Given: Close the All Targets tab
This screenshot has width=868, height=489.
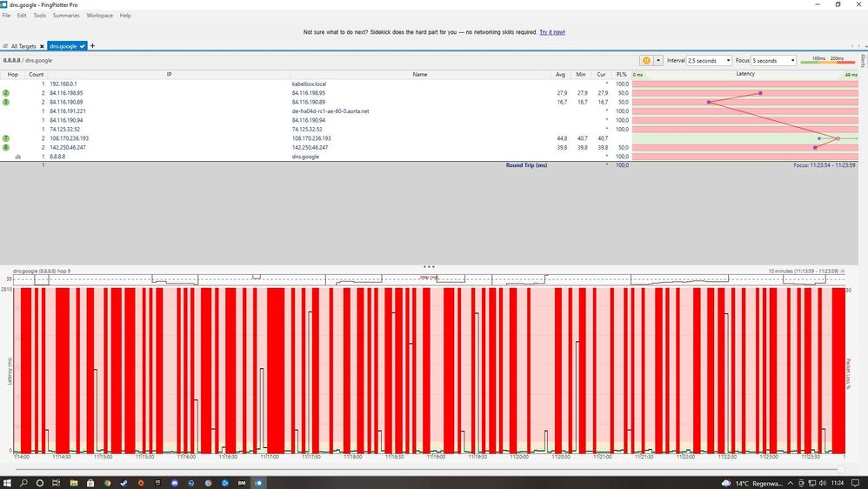Looking at the screenshot, I should (x=41, y=46).
